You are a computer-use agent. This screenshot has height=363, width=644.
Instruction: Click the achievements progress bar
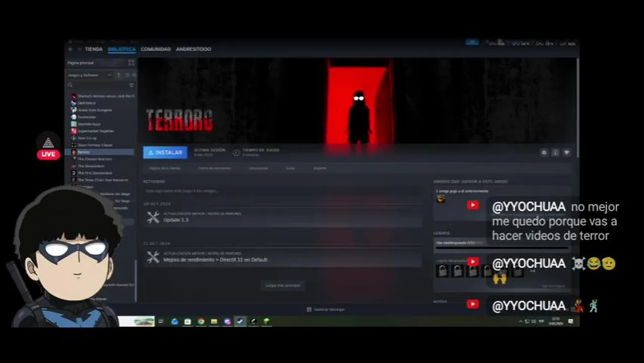(501, 248)
